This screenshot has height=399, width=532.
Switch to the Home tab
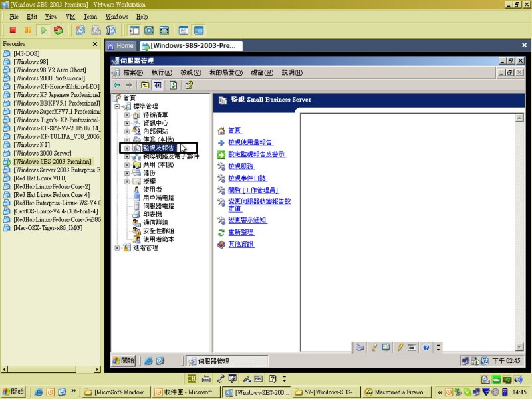(121, 45)
